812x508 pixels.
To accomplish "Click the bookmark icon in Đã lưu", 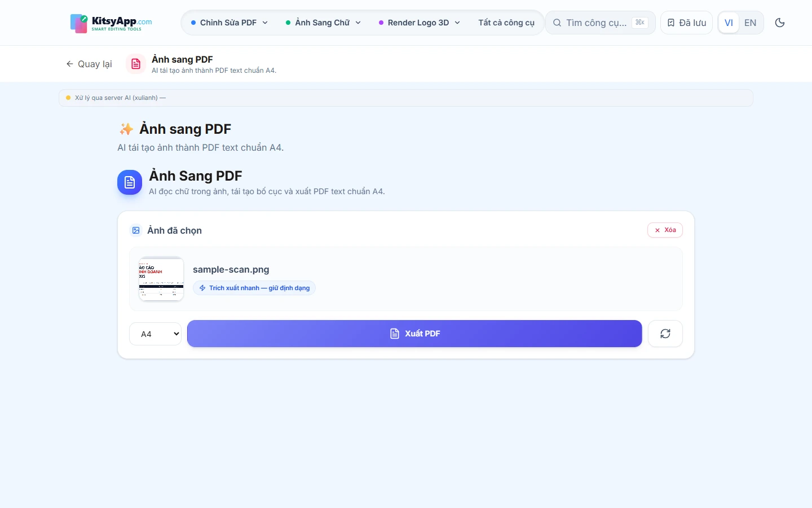I will click(x=671, y=23).
